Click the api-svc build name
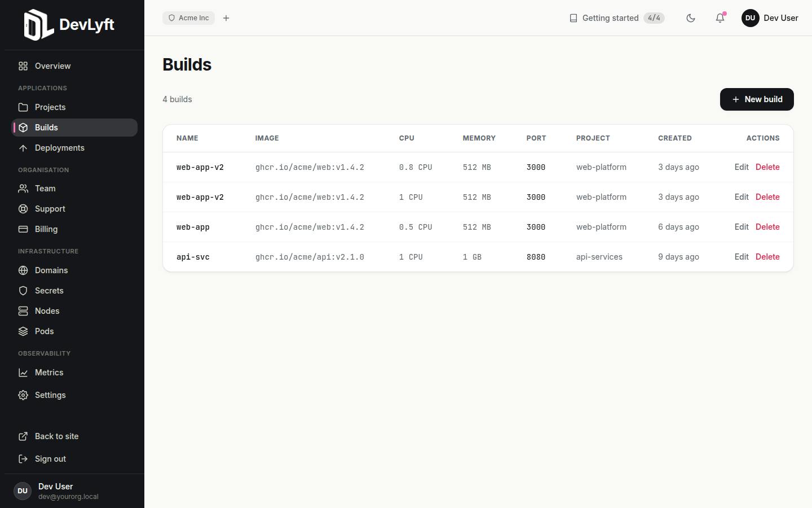The width and height of the screenshot is (812, 508). [193, 257]
